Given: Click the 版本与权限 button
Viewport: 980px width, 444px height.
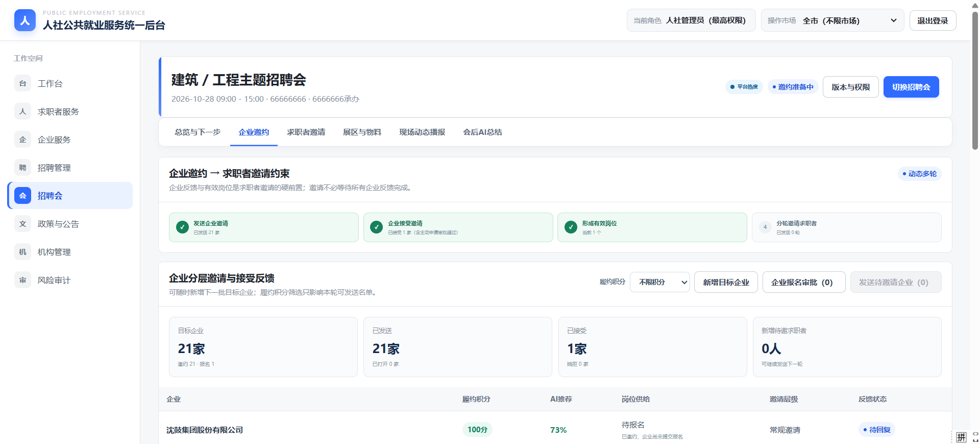Looking at the screenshot, I should click(x=851, y=87).
